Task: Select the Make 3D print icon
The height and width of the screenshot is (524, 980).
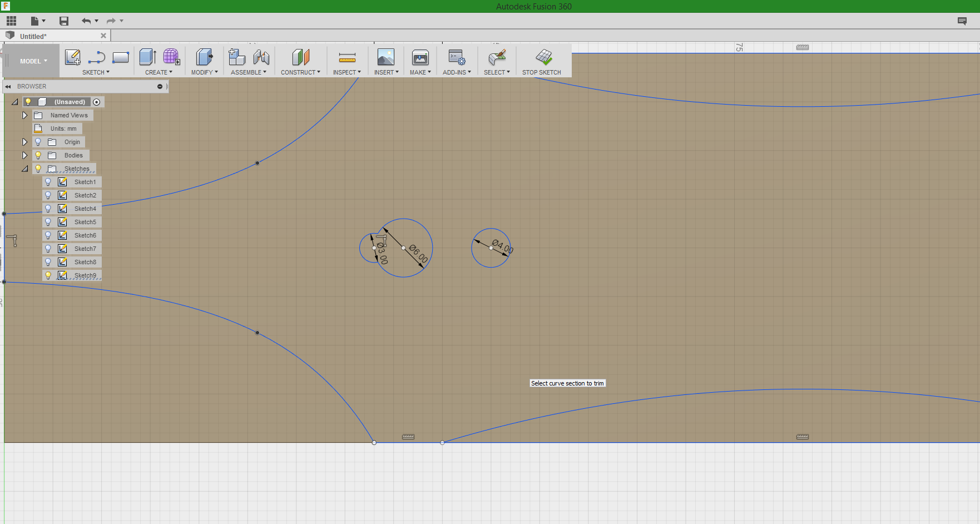Action: point(420,57)
